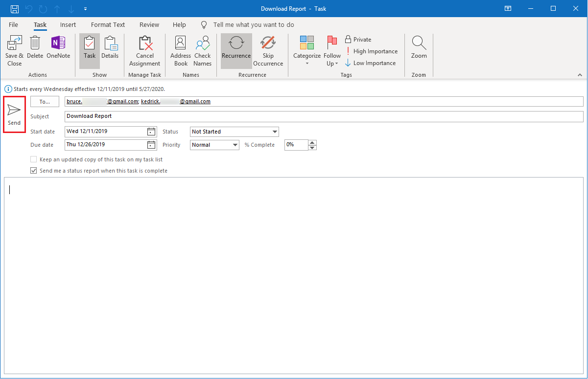Send task to OneNote
The height and width of the screenshot is (379, 588).
pyautogui.click(x=58, y=47)
